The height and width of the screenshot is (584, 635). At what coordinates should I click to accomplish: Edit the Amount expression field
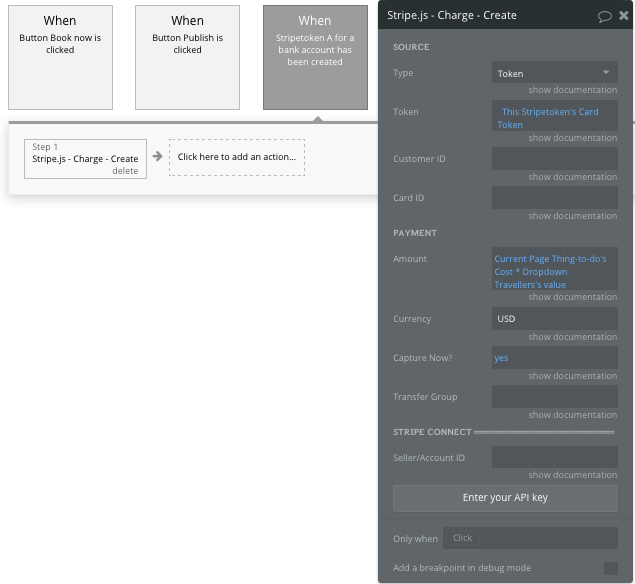[554, 271]
